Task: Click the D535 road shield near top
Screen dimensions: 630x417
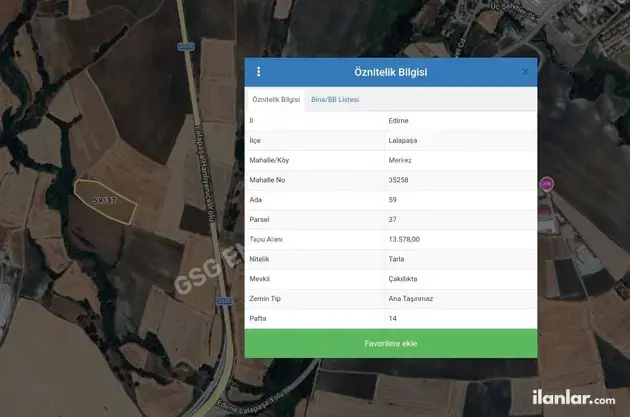Action: [x=186, y=47]
